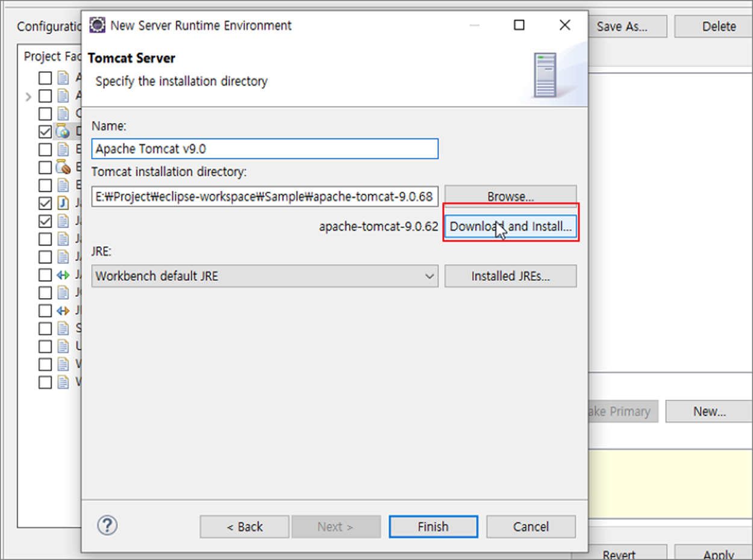Click Finish to create the runtime

tap(433, 526)
